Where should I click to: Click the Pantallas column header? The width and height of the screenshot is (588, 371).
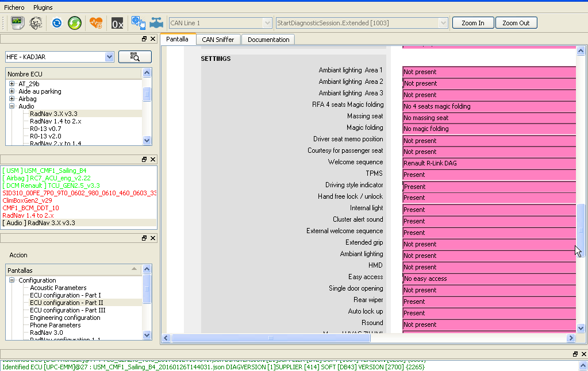pos(74,270)
